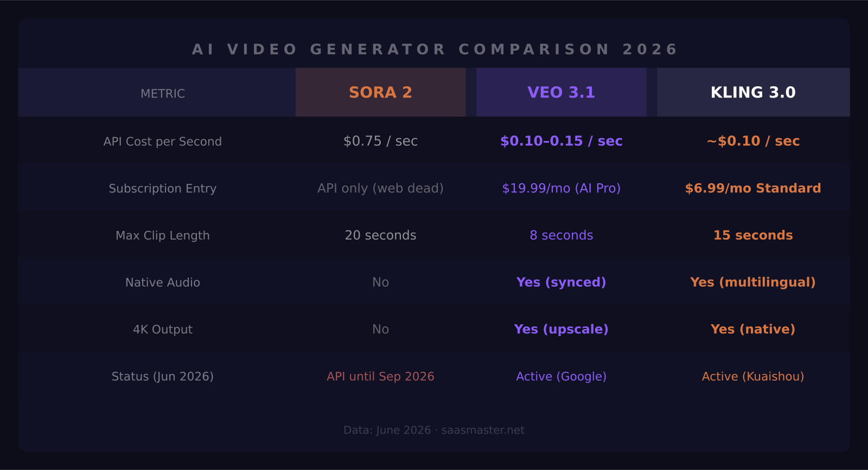Screen dimensions: 868x470
Task: Click the Native Audio row label
Action: [162, 282]
